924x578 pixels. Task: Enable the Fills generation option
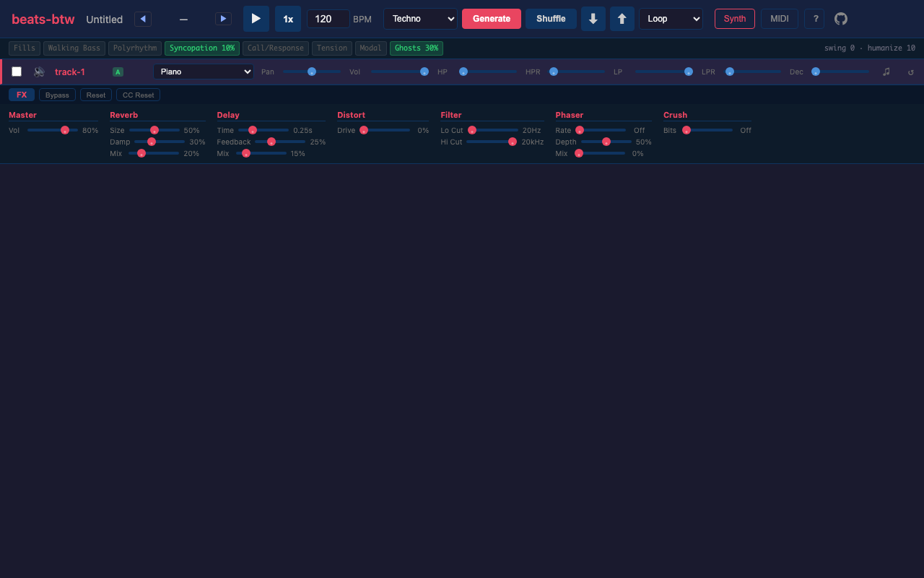pyautogui.click(x=25, y=48)
